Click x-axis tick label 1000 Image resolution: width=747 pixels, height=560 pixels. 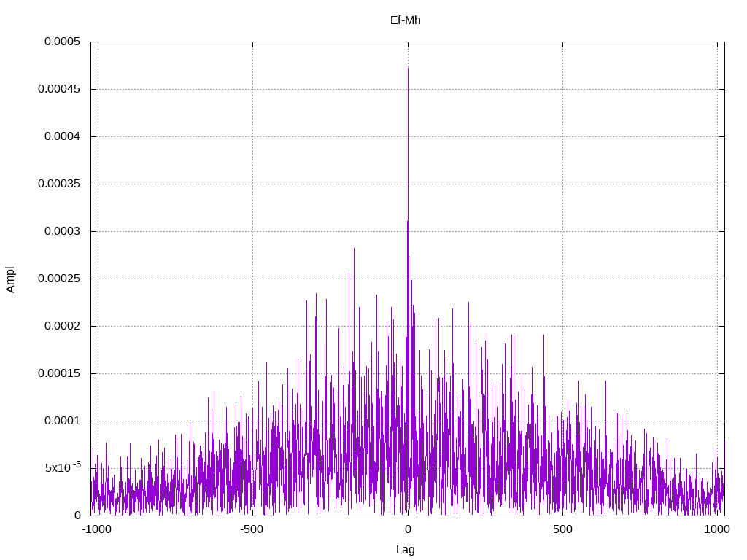click(717, 529)
